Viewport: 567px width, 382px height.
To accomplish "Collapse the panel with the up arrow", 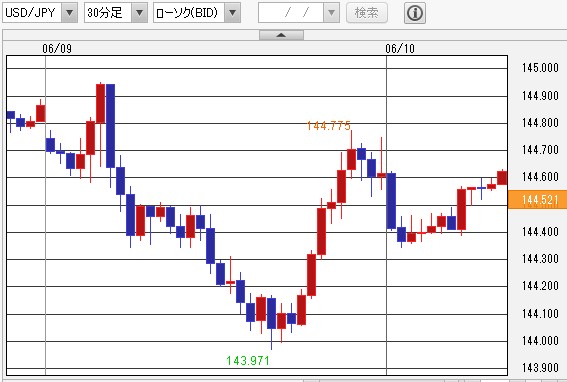I will point(281,35).
